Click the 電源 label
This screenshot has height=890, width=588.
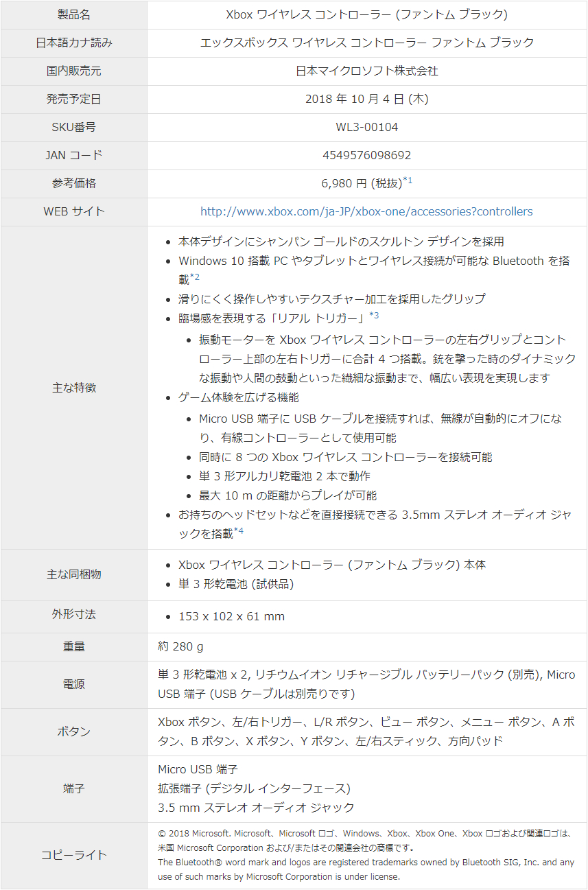click(73, 684)
